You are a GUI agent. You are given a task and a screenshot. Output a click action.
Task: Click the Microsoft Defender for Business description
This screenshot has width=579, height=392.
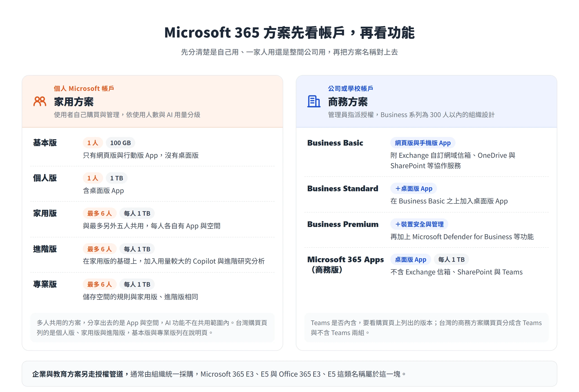[462, 237]
